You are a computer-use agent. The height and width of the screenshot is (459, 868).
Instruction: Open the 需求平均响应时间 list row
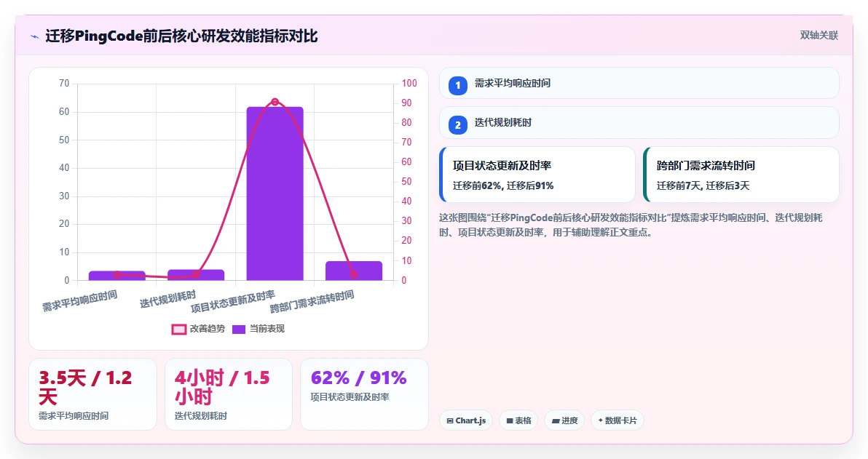click(639, 84)
